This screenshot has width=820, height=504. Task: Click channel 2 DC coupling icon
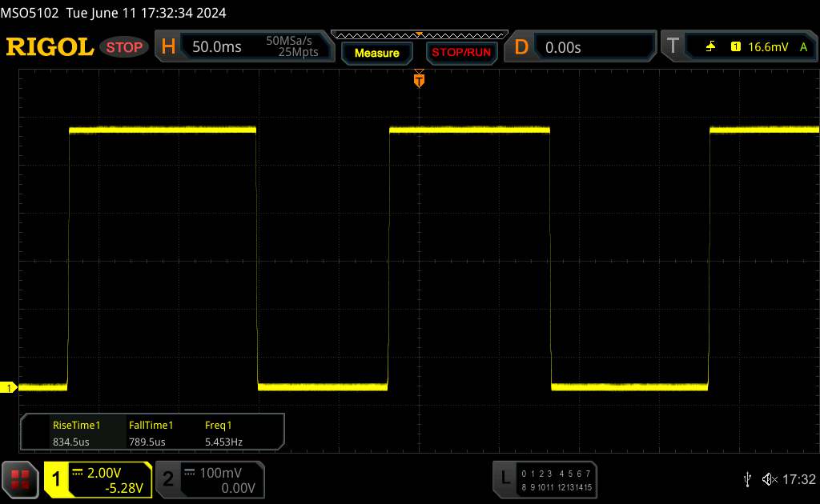tap(189, 473)
